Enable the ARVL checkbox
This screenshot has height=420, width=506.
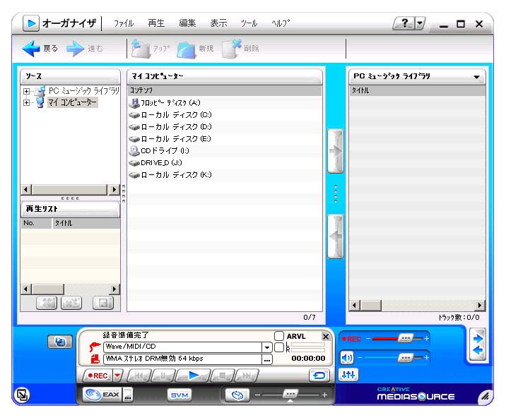tap(279, 337)
